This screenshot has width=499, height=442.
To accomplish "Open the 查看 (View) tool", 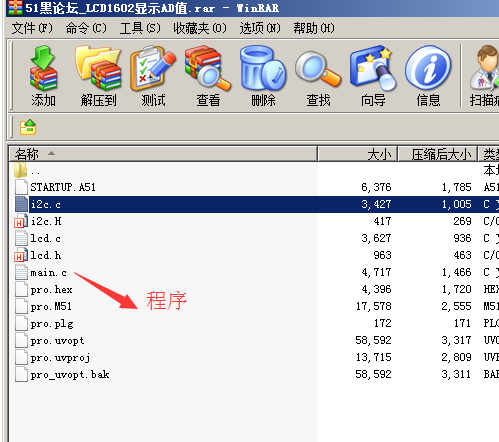I will [x=208, y=68].
